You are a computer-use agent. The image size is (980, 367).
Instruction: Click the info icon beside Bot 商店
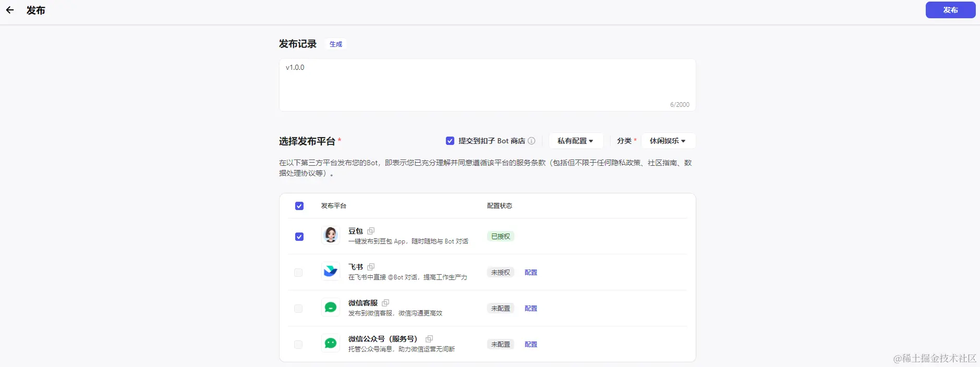[531, 141]
